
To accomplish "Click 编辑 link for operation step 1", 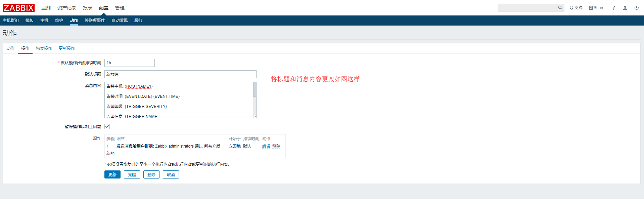I will [x=266, y=146].
